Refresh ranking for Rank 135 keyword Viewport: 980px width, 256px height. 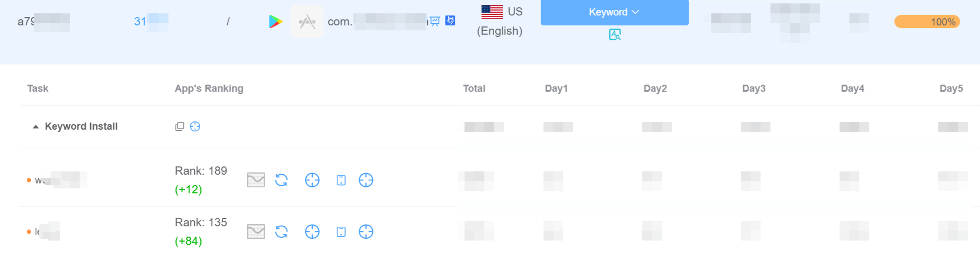click(x=281, y=232)
